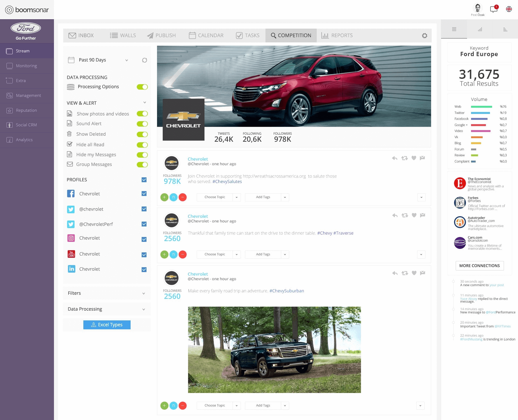Open the notifications chat icon

coord(494,9)
